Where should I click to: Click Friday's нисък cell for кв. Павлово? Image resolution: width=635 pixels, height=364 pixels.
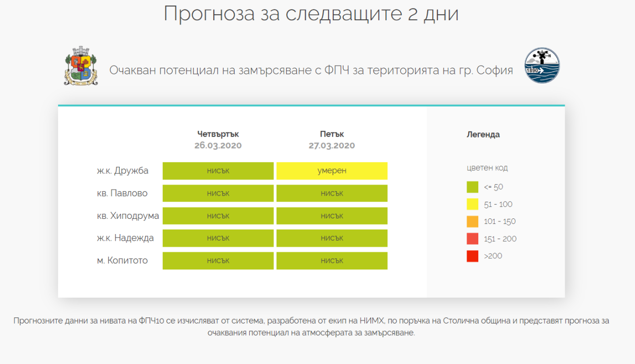coord(332,193)
